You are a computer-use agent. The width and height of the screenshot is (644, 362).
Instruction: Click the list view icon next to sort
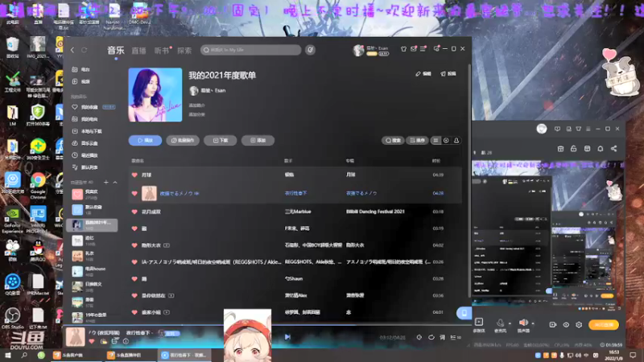coord(436,140)
